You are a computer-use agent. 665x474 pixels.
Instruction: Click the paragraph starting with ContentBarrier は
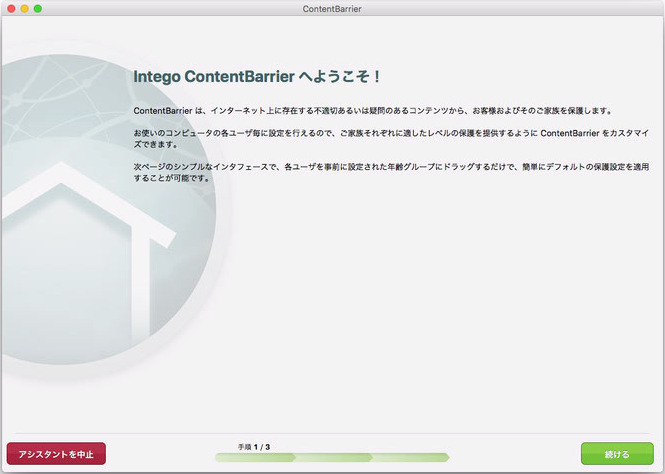(373, 111)
